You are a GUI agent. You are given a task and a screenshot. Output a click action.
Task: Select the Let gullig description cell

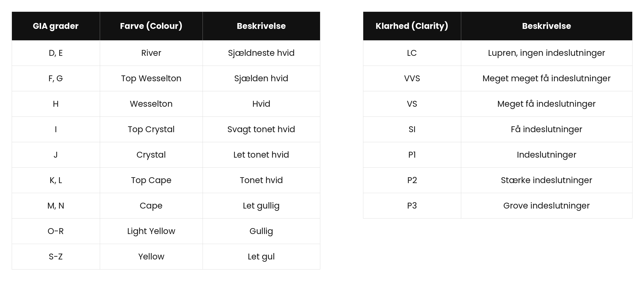click(261, 206)
